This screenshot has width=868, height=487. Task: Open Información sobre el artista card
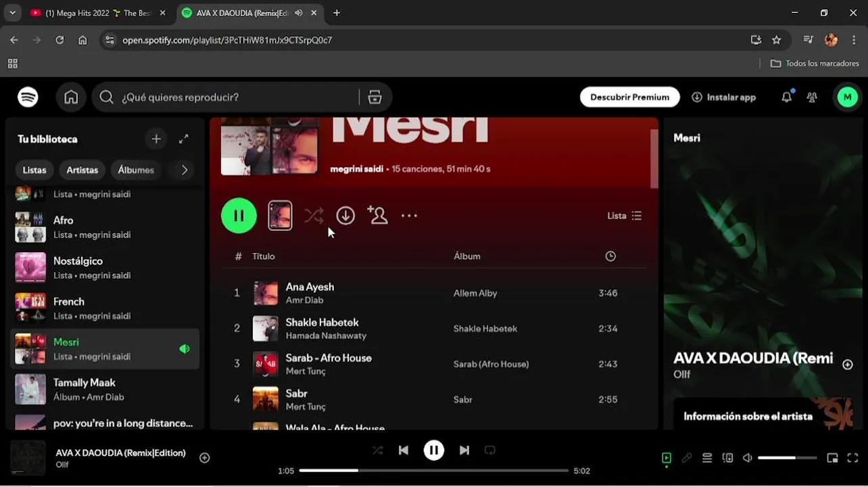tap(762, 413)
